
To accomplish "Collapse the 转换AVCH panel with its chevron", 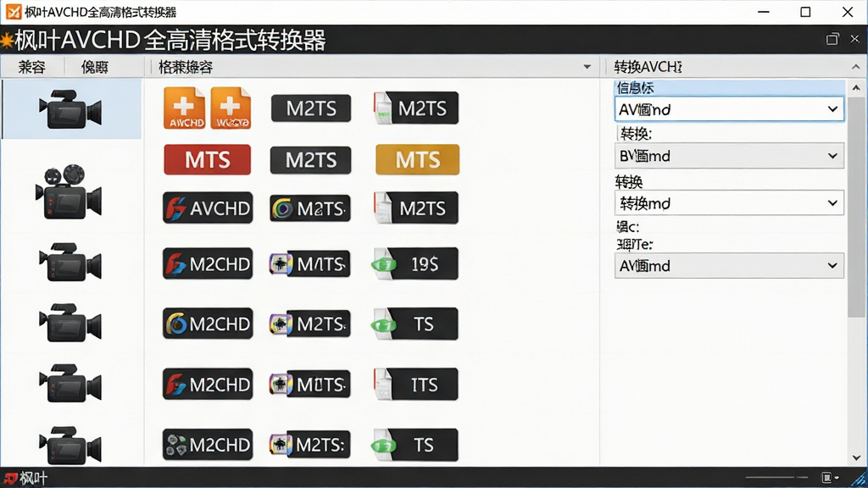I will pos(856,67).
